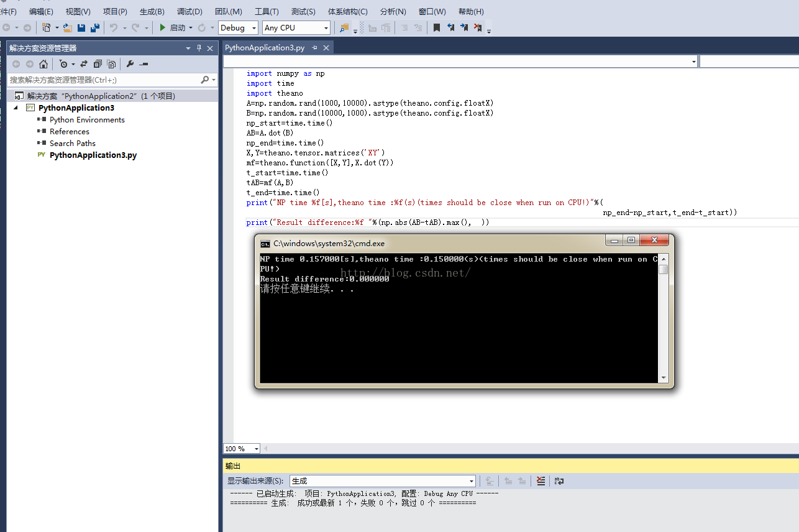Open the 100 % zoom level dropdown
The image size is (799, 532).
(x=242, y=448)
